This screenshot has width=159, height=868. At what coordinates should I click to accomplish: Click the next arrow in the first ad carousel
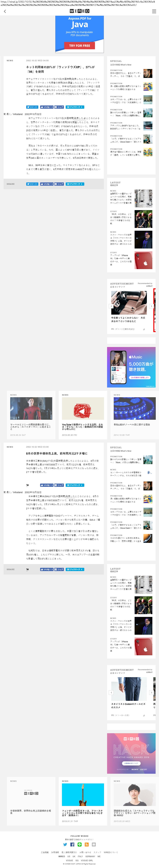pos(151,306)
